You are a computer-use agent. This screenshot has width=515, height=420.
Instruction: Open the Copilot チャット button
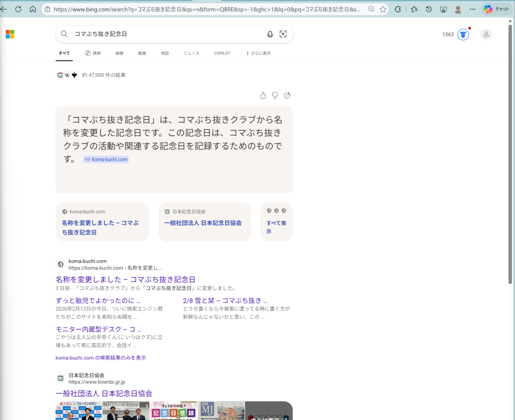[x=496, y=9]
